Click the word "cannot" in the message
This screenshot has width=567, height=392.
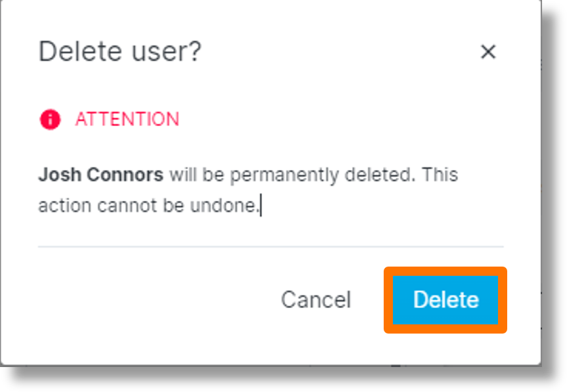point(125,206)
